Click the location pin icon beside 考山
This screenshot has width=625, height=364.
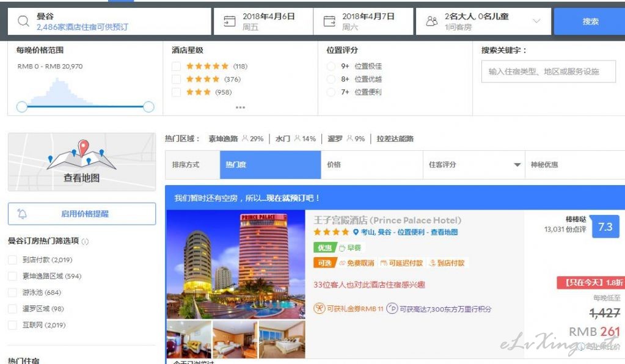[356, 232]
